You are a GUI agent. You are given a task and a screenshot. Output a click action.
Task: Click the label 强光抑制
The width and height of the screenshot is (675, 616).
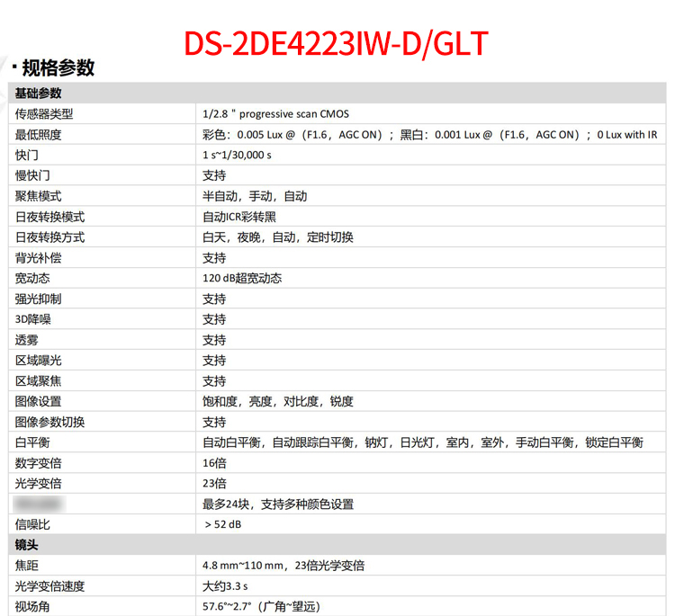39,299
